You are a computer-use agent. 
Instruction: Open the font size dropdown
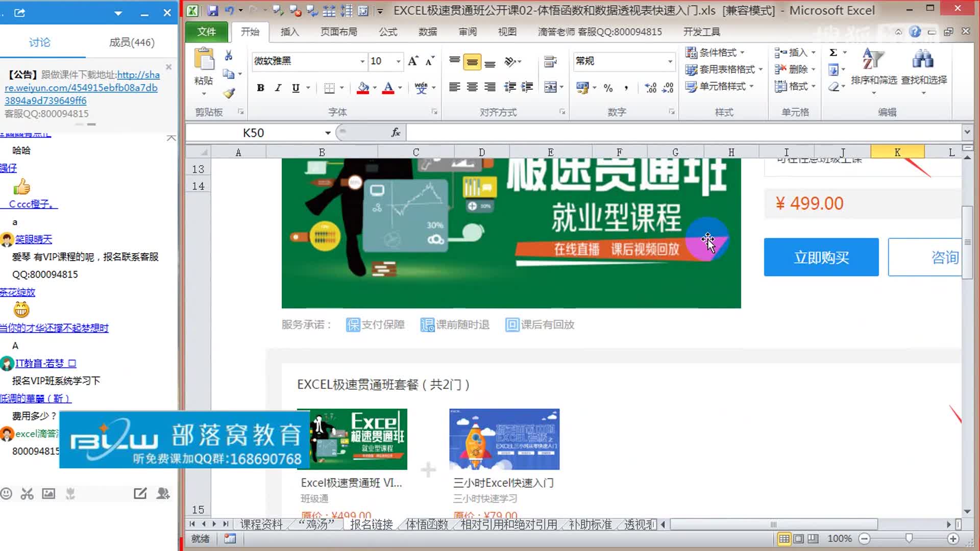399,61
